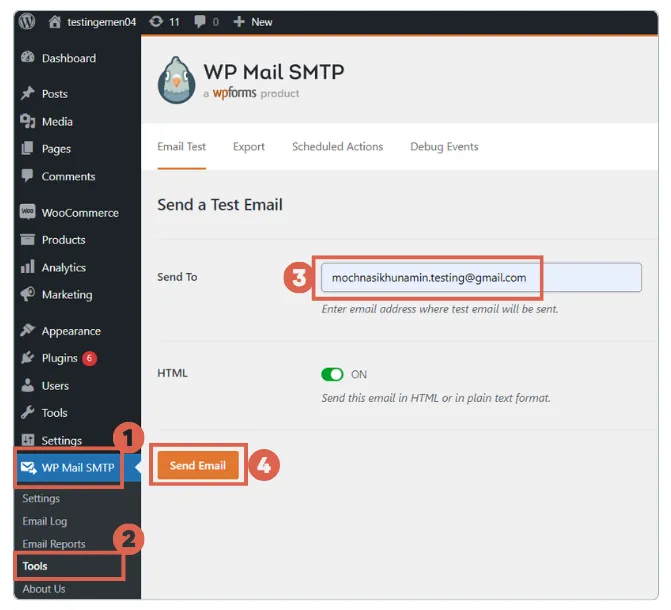Image resolution: width=671 pixels, height=610 pixels.
Task: Select WP Mail SMTP menu item
Action: point(77,467)
